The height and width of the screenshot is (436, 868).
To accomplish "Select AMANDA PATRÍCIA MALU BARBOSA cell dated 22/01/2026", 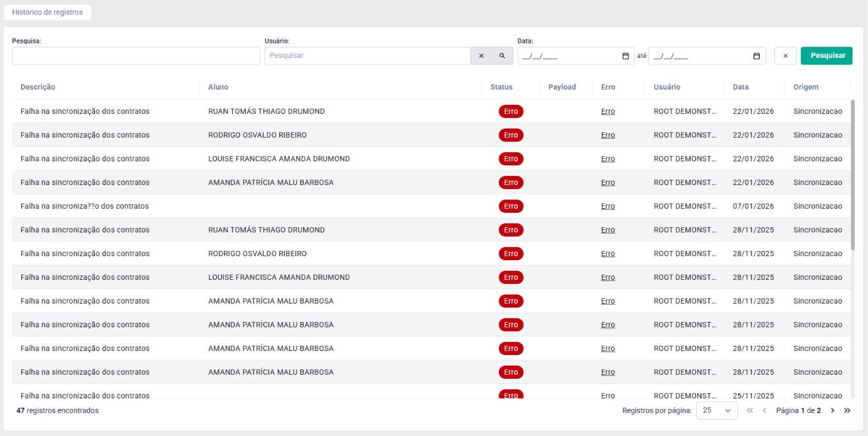I will coord(271,182).
